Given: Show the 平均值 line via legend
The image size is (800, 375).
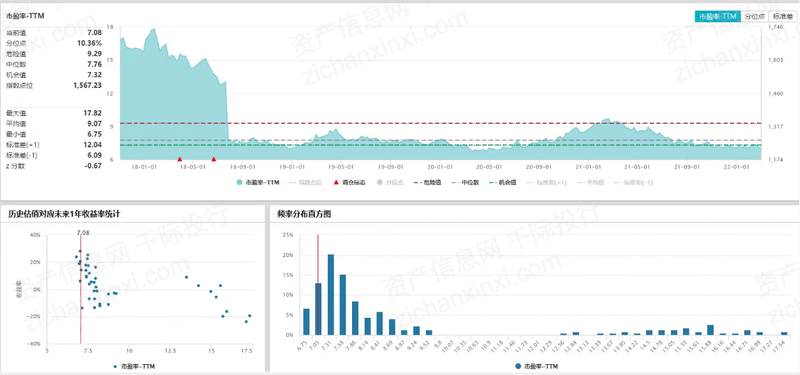Looking at the screenshot, I should [588, 182].
